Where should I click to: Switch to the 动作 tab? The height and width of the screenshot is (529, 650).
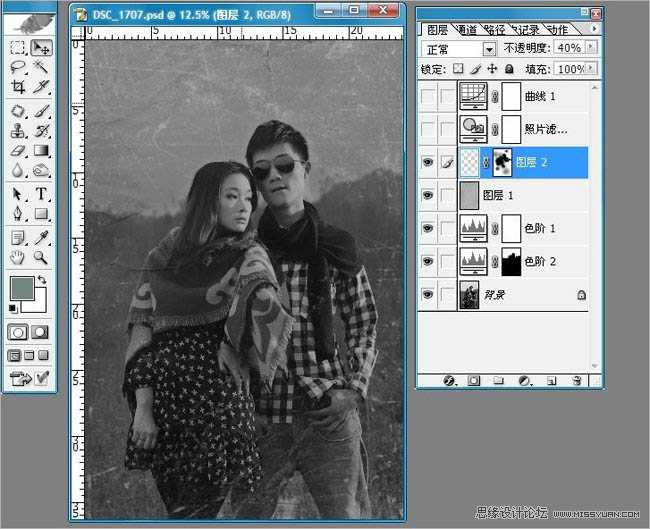pyautogui.click(x=558, y=29)
